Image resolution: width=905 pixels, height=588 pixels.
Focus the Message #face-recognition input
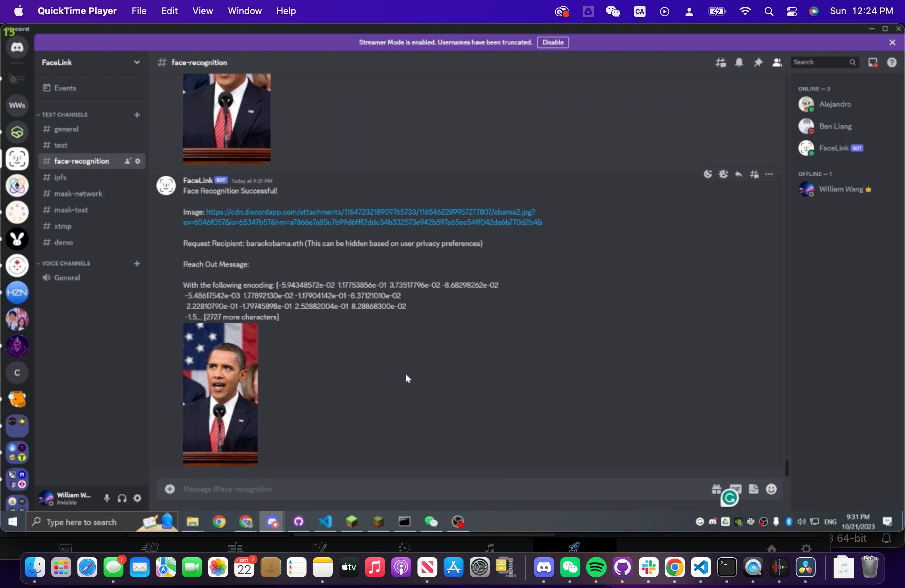(x=441, y=489)
